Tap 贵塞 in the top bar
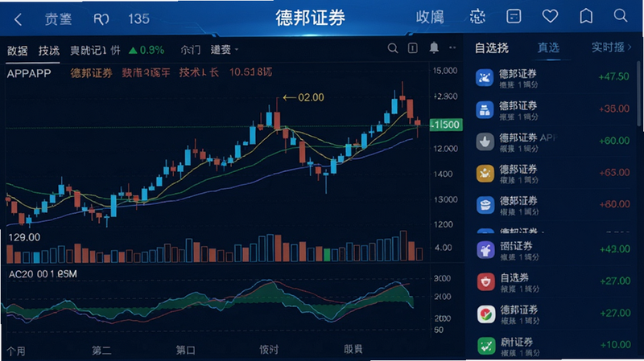The width and height of the screenshot is (644, 361). [x=58, y=18]
